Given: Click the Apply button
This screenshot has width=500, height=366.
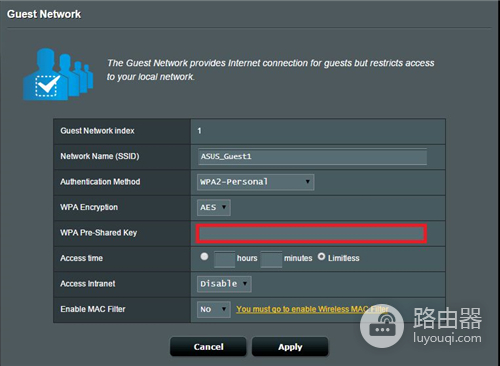Looking at the screenshot, I should (290, 347).
